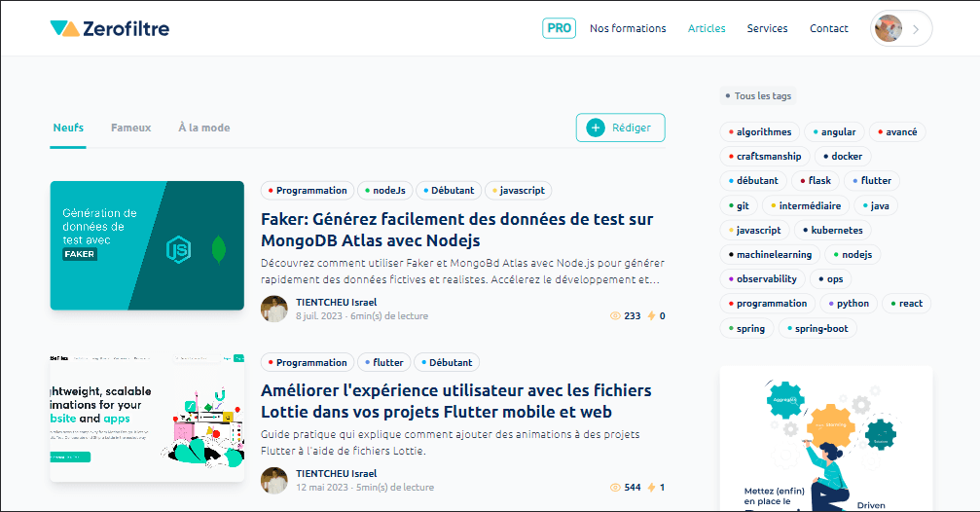Open the Lottie article thumbnail
The width and height of the screenshot is (980, 512).
[147, 417]
